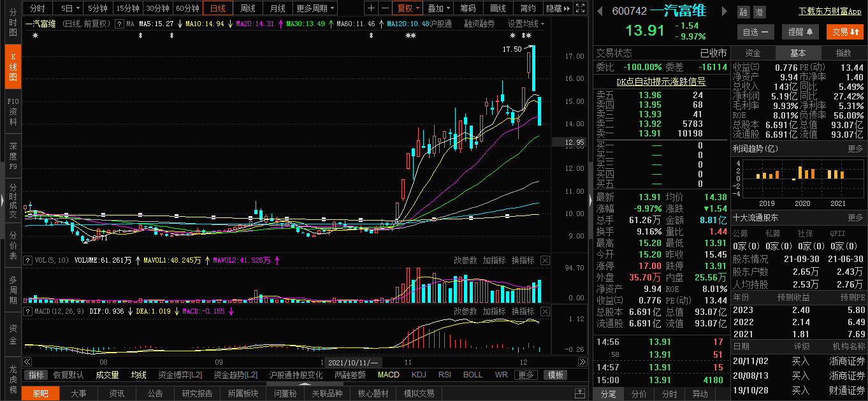868x401 pixels.
Task: Close the VOL indicator panel
Action: tap(545, 260)
